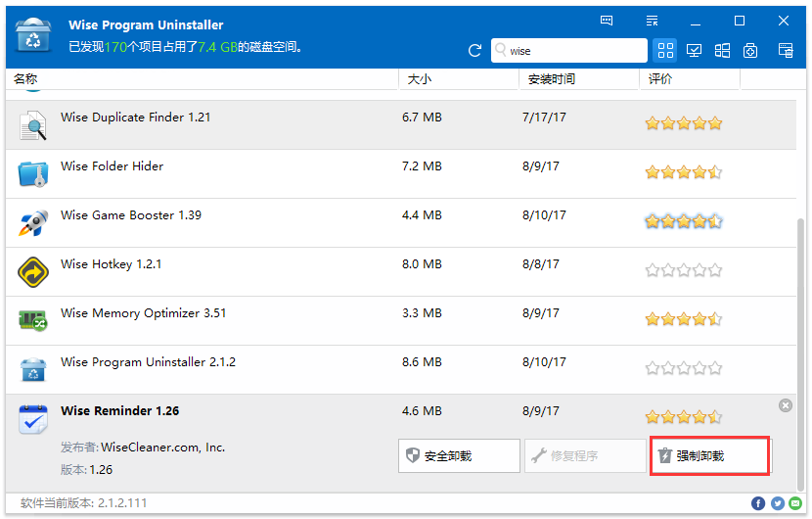Click the search field containing 'wise'
This screenshot has height=519, width=812.
click(x=572, y=51)
